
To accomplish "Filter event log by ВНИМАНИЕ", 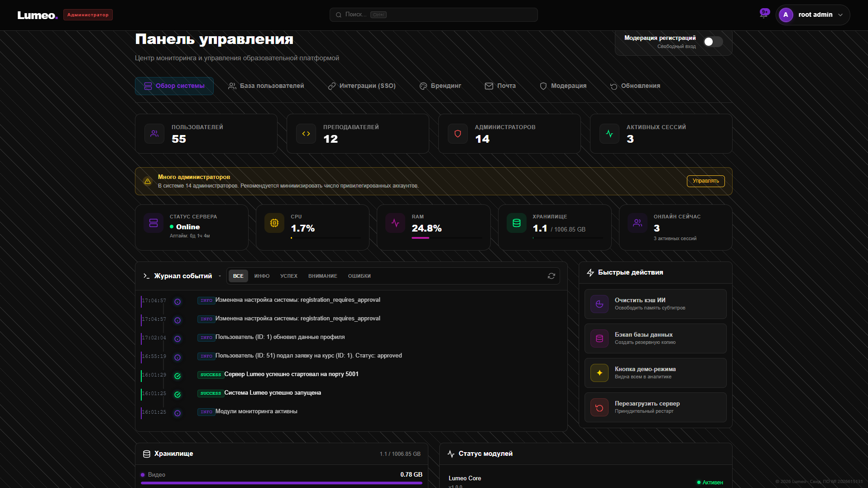I will pos(323,276).
